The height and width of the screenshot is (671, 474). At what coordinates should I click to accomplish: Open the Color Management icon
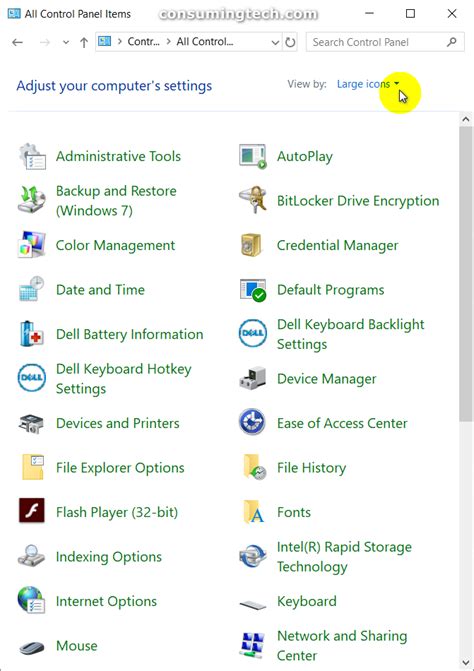click(32, 245)
